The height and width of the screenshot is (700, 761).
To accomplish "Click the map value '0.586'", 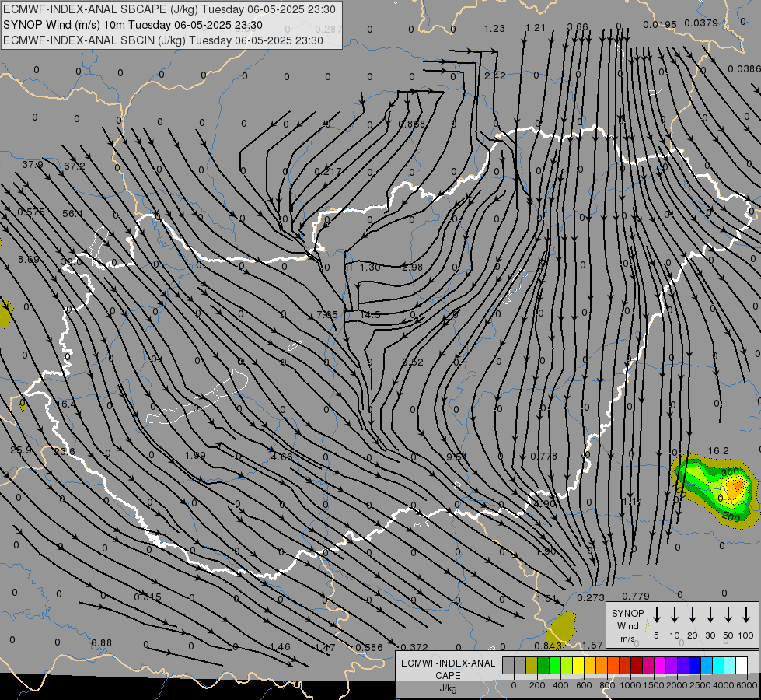I will coord(369,648).
